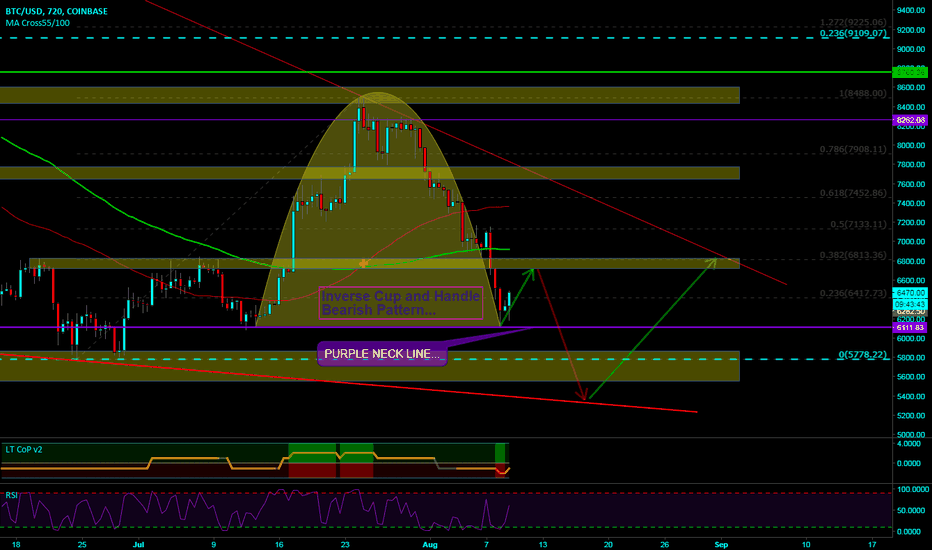Viewport: 932px width, 550px height.
Task: Click the Sep label on the time axis
Action: (x=721, y=544)
